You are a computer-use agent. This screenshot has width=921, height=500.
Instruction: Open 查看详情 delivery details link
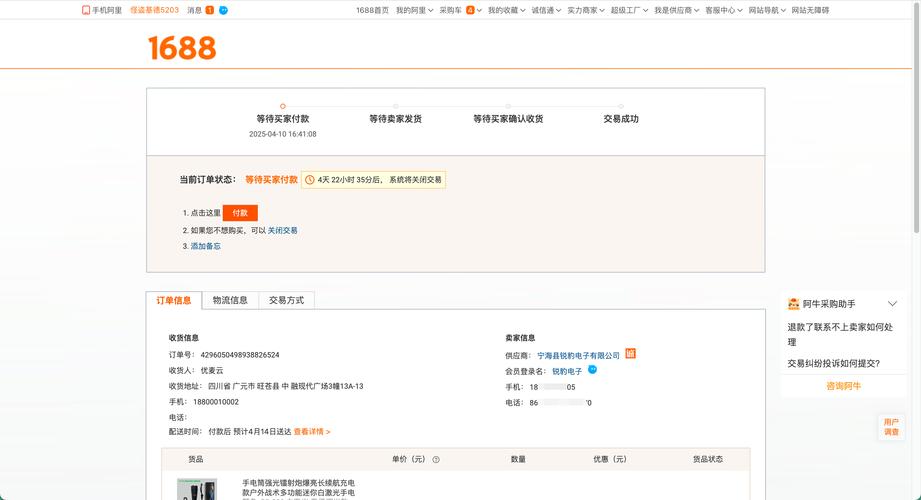tap(312, 431)
